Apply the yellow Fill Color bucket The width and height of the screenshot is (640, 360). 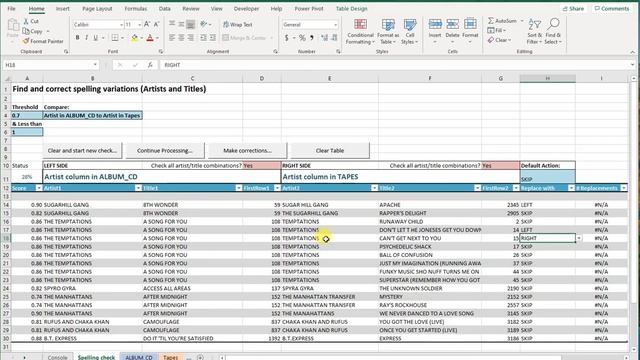tap(134, 38)
